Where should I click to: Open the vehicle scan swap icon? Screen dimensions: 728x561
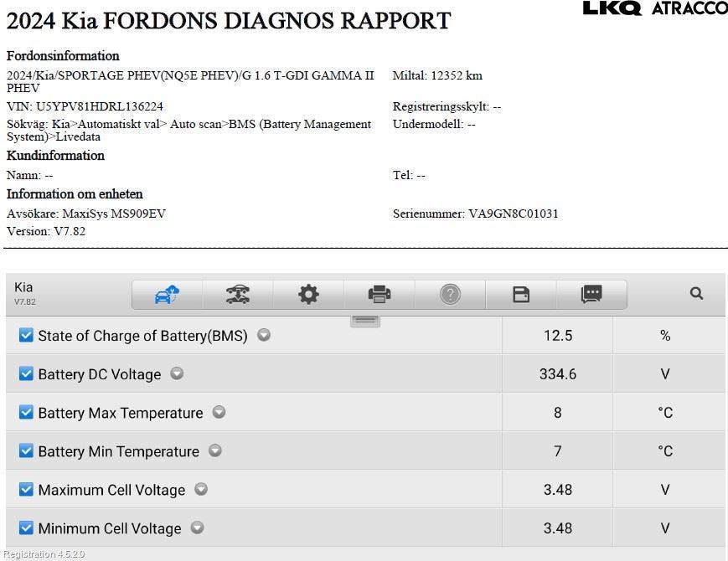coord(238,294)
